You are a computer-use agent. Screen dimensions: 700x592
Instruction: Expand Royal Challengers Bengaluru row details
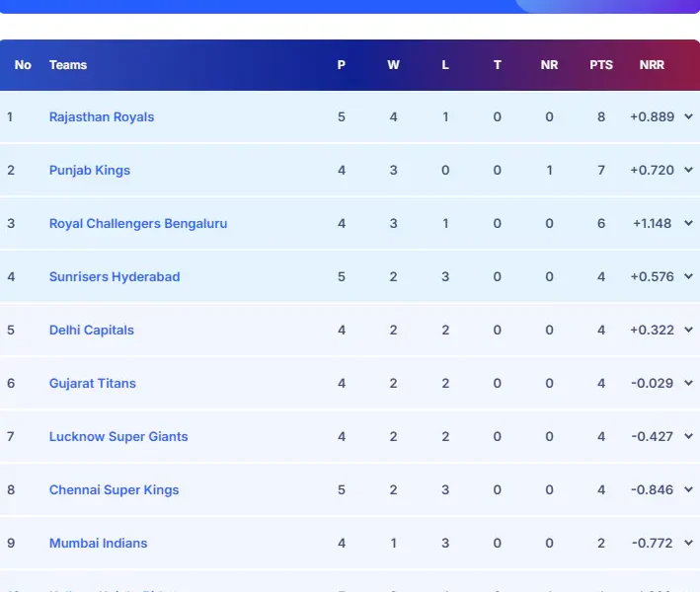[x=688, y=223]
